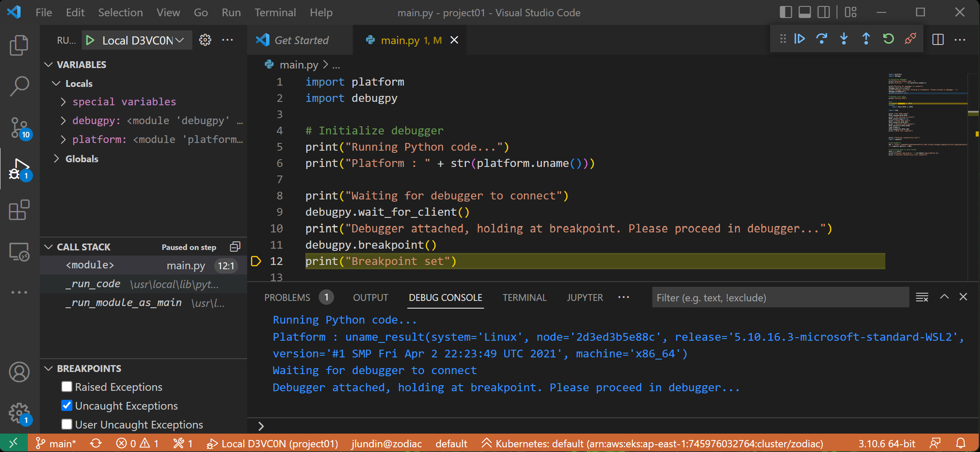Open the Terminal menu
The image size is (980, 452).
tap(275, 13)
